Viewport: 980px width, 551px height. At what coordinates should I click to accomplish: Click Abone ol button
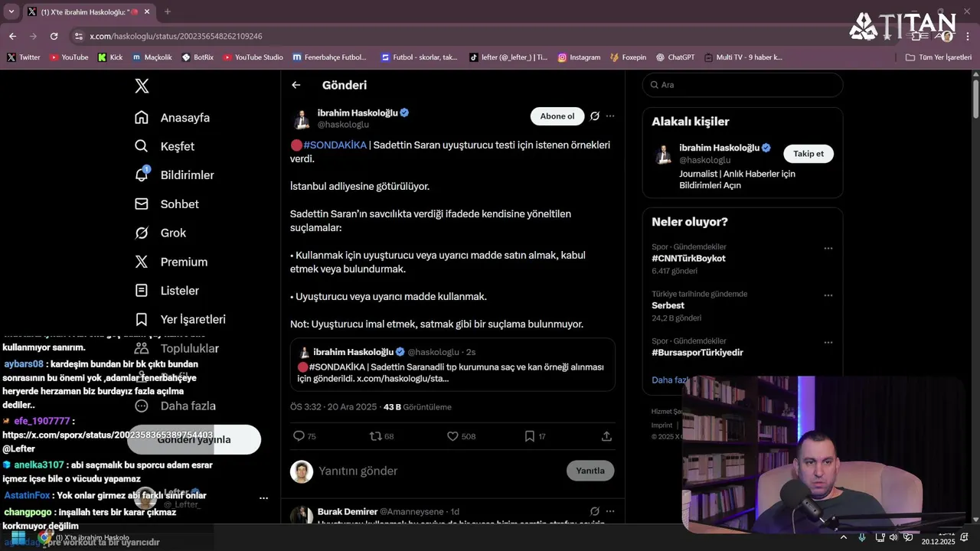point(557,116)
